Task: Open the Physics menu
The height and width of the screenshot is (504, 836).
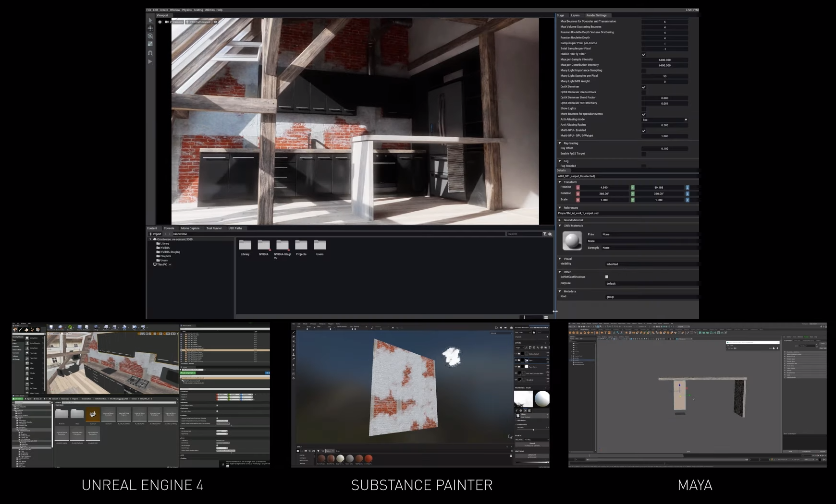Action: [x=186, y=10]
